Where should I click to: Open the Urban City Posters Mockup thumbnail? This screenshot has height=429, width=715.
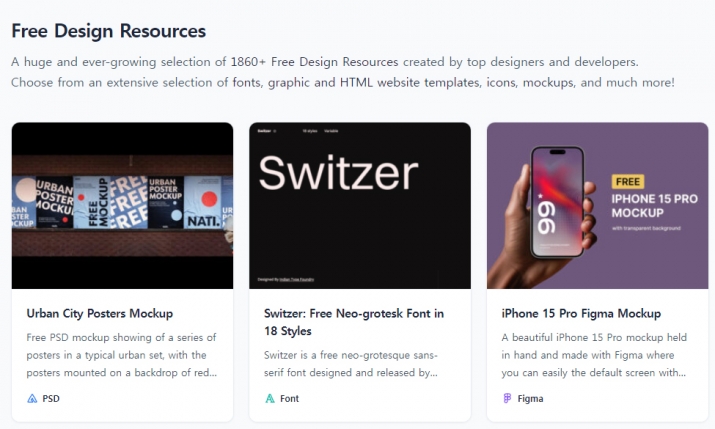point(122,205)
